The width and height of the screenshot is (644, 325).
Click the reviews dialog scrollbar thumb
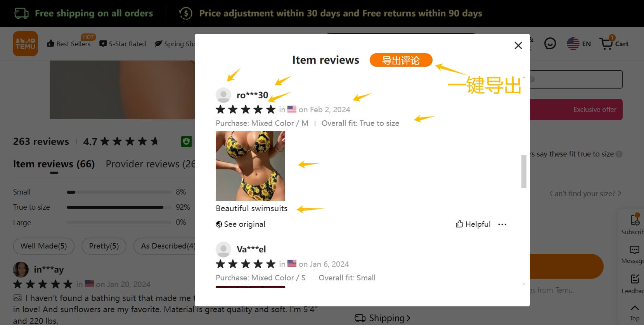pos(524,172)
